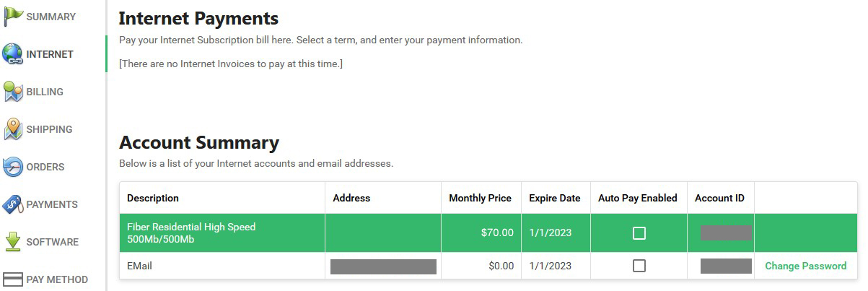The width and height of the screenshot is (868, 291).
Task: Open the BILLING menu item
Action: pos(45,92)
